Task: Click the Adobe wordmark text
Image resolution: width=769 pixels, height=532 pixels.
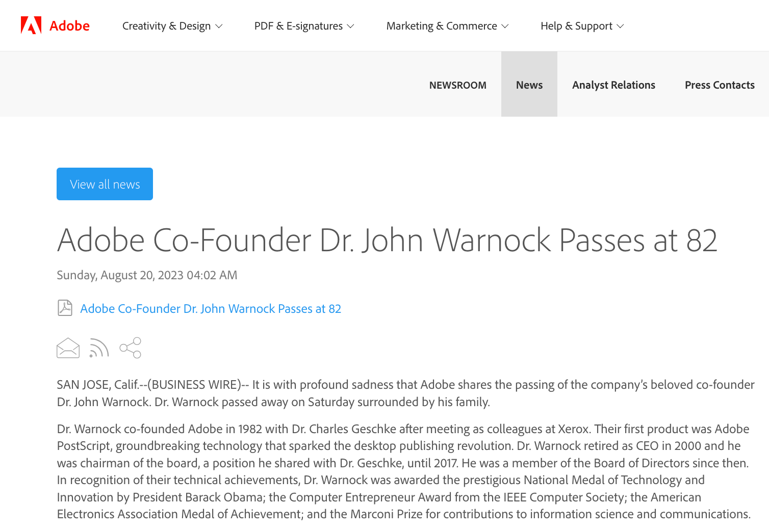Action: coord(69,26)
